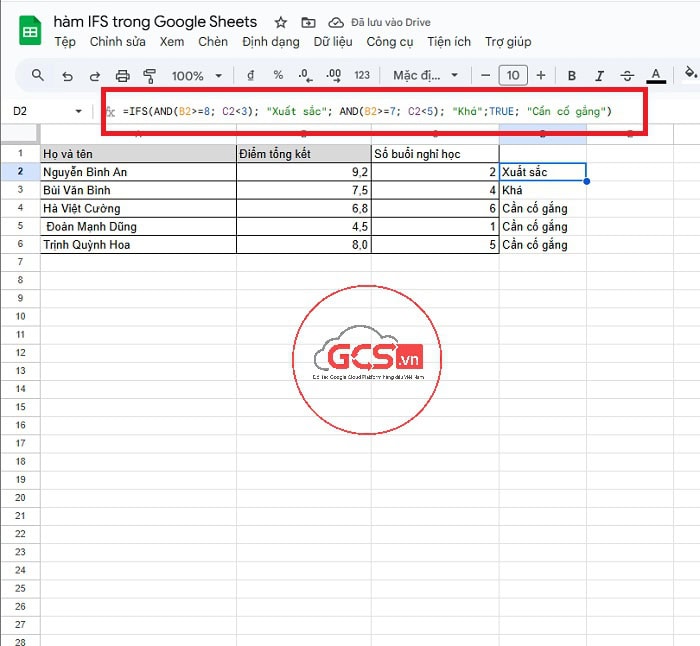Toggle bold formatting
This screenshot has height=646, width=700.
572,75
